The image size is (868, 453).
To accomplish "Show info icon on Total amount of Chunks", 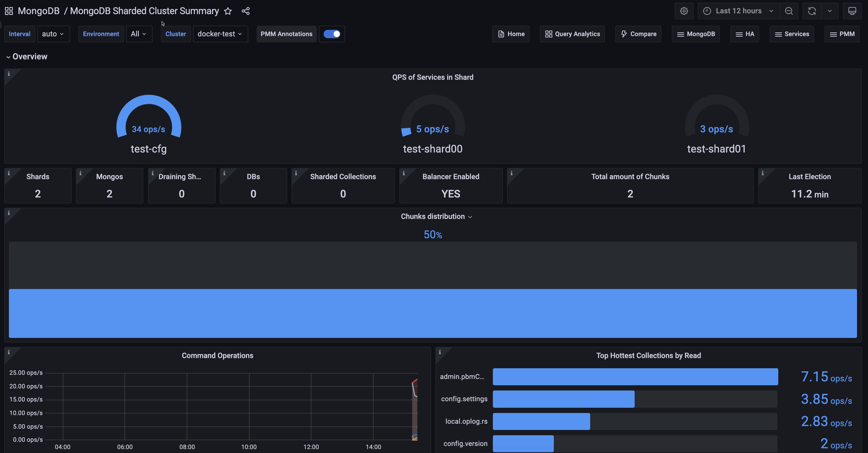I will click(x=511, y=173).
